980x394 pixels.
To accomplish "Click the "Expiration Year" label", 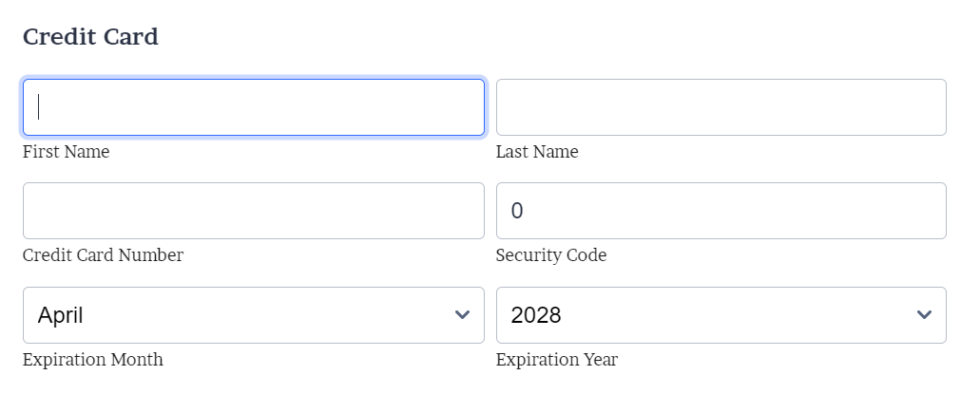I will coord(557,360).
